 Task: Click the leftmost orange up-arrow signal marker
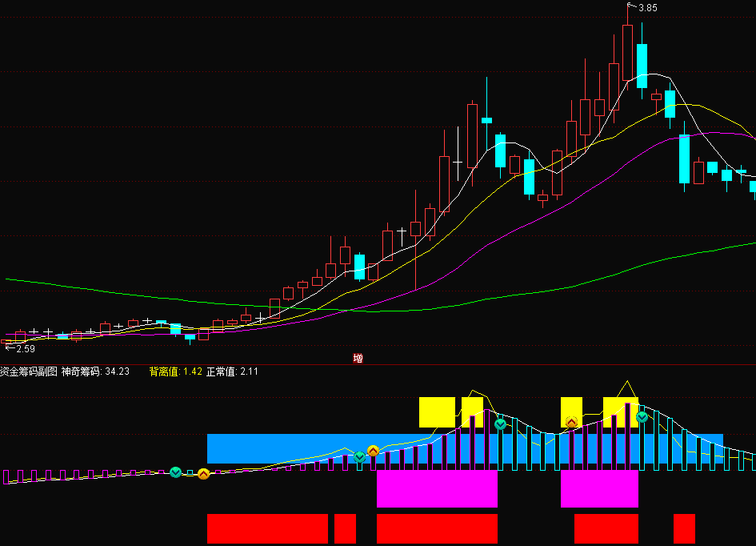pos(203,474)
